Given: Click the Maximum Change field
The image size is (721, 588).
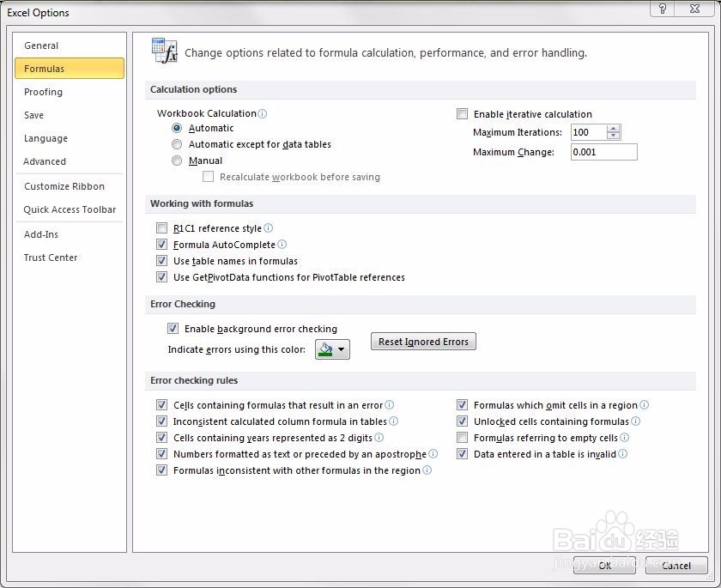Looking at the screenshot, I should (x=603, y=152).
